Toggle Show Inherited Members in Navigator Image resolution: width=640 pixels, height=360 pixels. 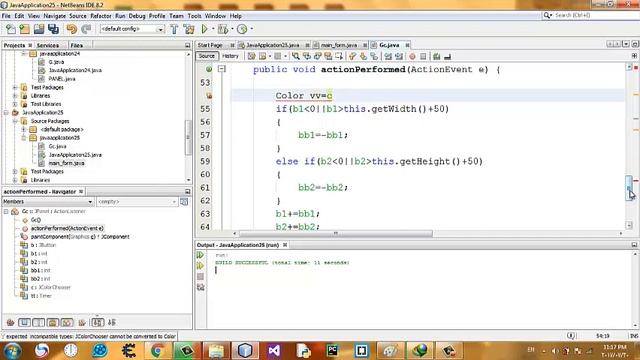(x=10, y=322)
